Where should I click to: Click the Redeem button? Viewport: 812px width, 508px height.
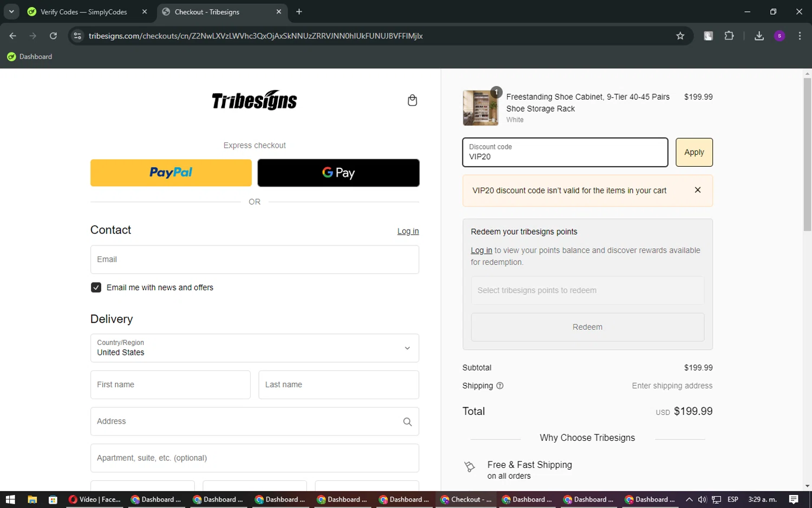[x=587, y=327]
